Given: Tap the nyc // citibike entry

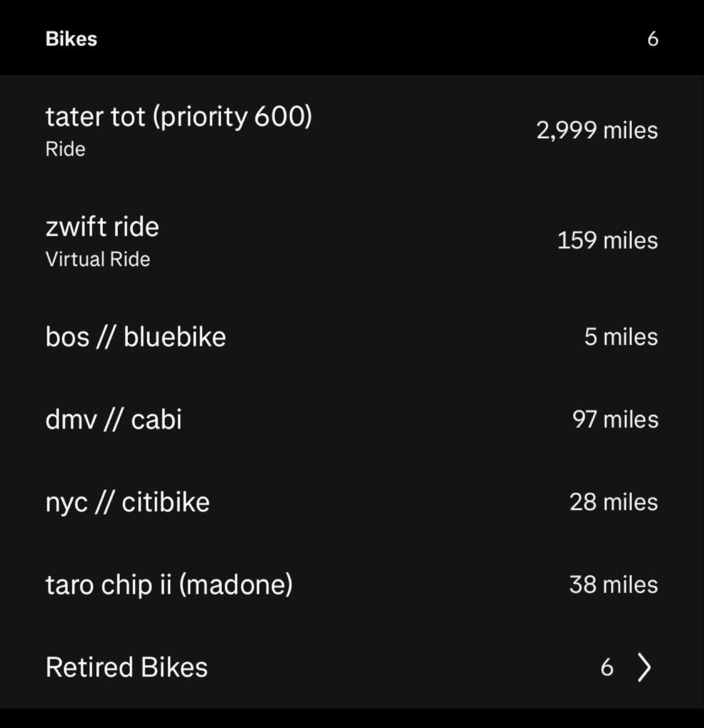Looking at the screenshot, I should tap(128, 502).
